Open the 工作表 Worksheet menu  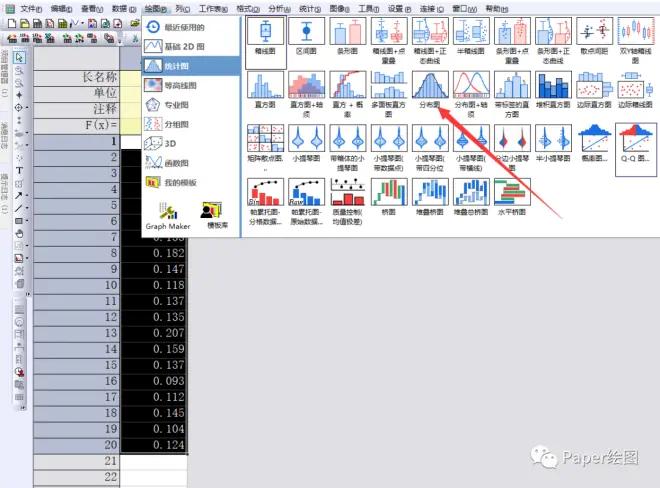(213, 8)
